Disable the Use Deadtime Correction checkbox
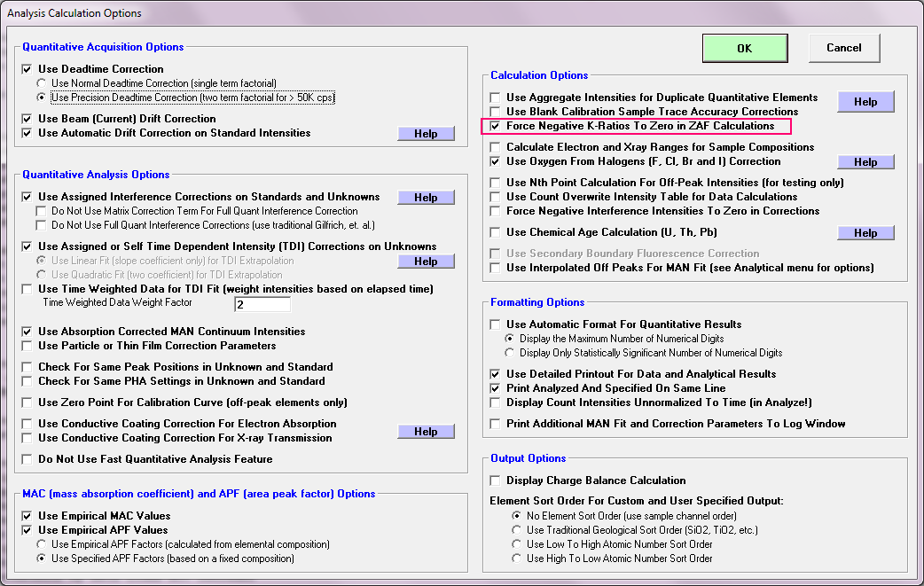This screenshot has width=924, height=586. pyautogui.click(x=27, y=69)
